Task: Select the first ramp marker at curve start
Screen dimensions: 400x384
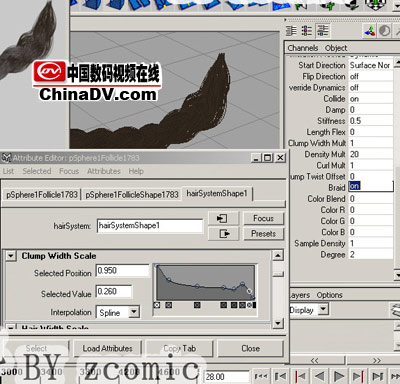Action: [157, 305]
